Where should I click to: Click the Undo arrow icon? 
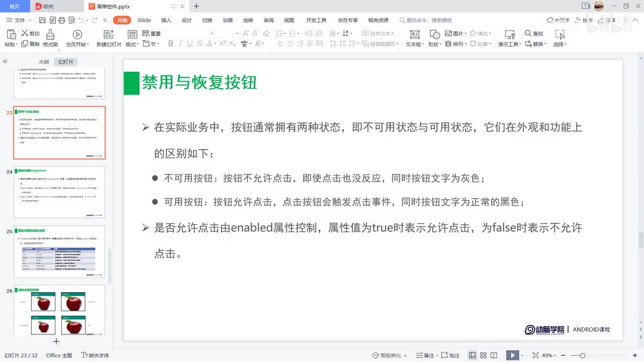click(81, 20)
